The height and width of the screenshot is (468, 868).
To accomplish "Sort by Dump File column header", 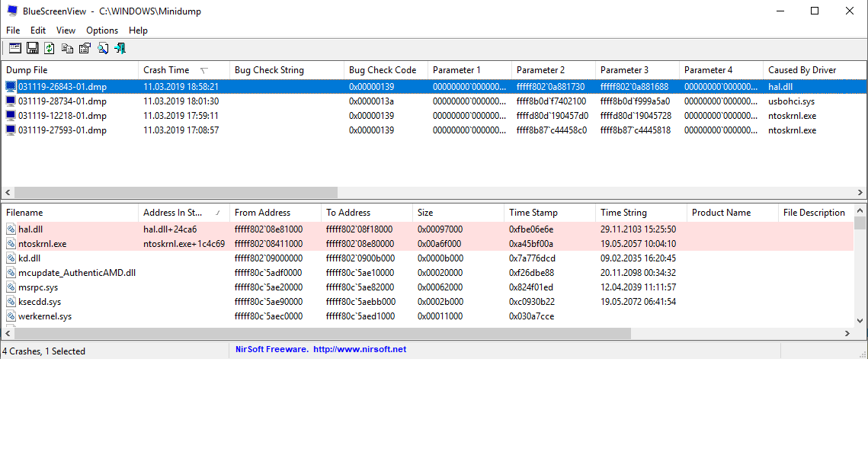I will [x=70, y=70].
